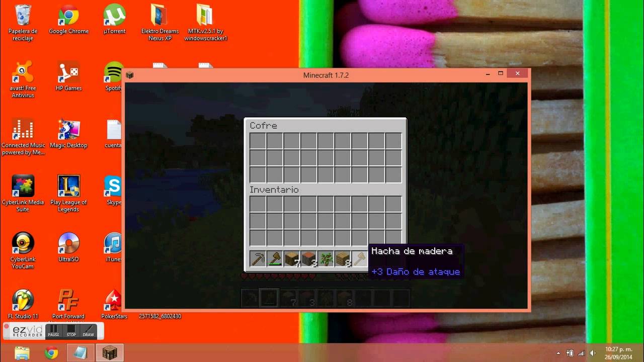Launch the Port Forward desktop shortcut
Viewport: 644px width, 362px height.
(68, 305)
